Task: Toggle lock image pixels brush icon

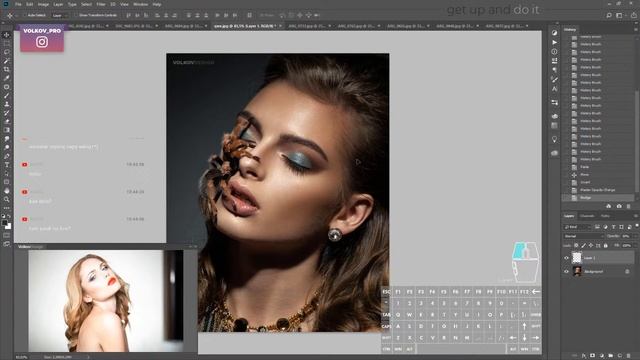Action: (x=583, y=245)
